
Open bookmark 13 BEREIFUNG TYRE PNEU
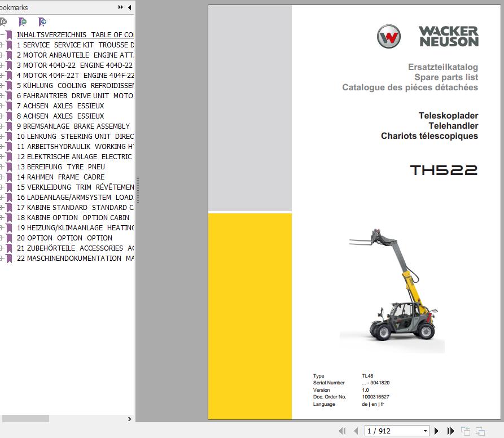point(61,167)
